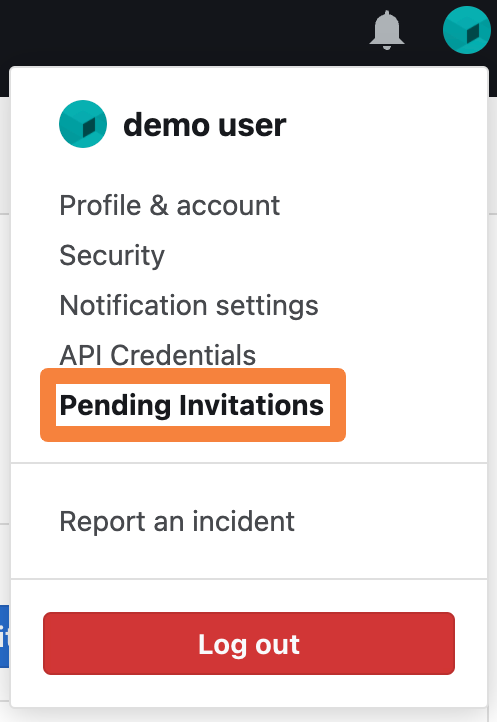Click blank menu area right of API Credentials
The width and height of the screenshot is (497, 722).
point(368,355)
